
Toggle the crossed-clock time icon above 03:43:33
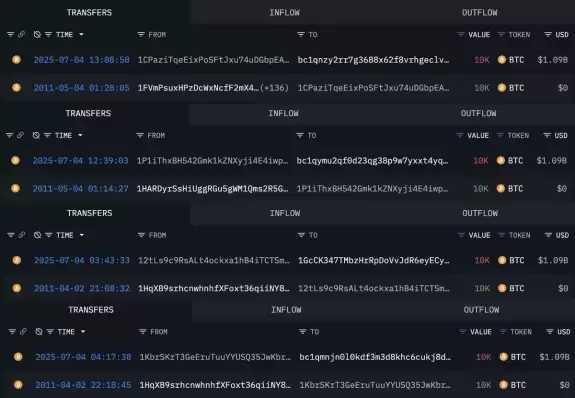coord(37,235)
